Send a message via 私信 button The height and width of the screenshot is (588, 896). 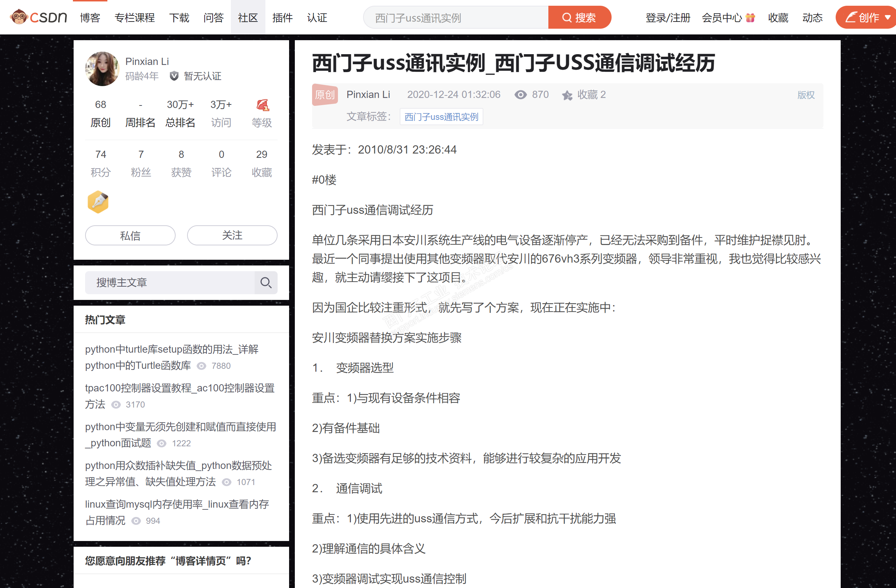point(130,235)
